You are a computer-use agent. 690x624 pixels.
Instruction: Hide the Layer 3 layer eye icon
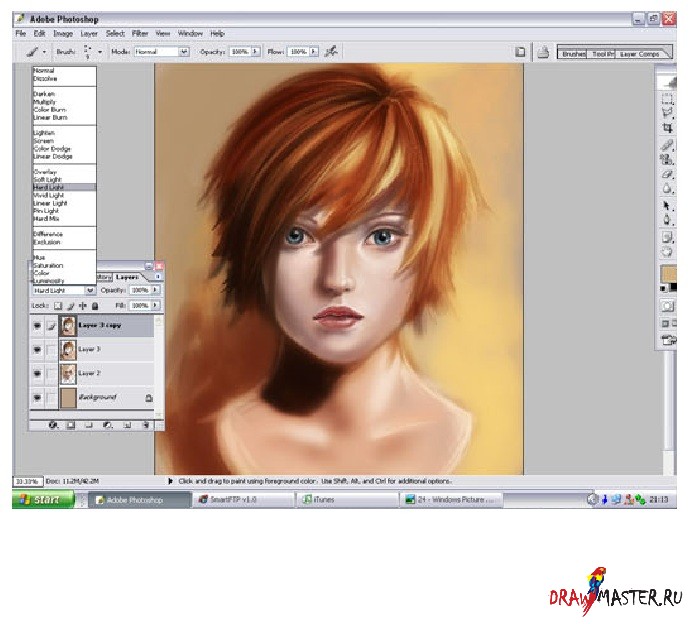coord(37,349)
